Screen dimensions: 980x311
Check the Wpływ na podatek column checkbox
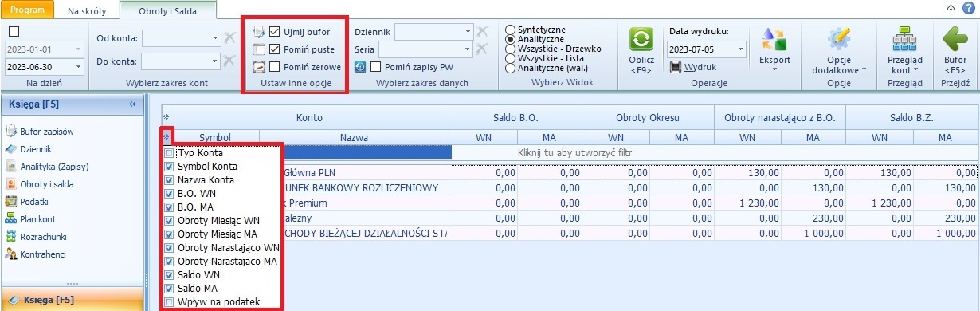point(168,302)
